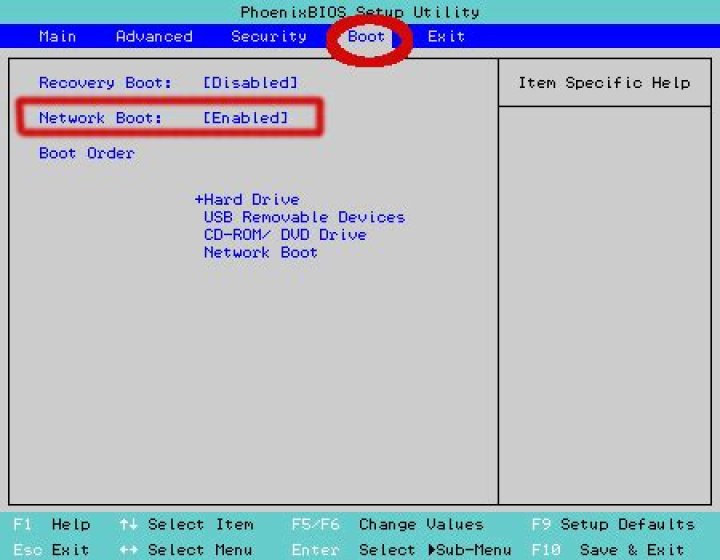Screen dimensions: 720x560
Task: Toggle Recovery Boot Disabled value
Action: click(x=250, y=83)
